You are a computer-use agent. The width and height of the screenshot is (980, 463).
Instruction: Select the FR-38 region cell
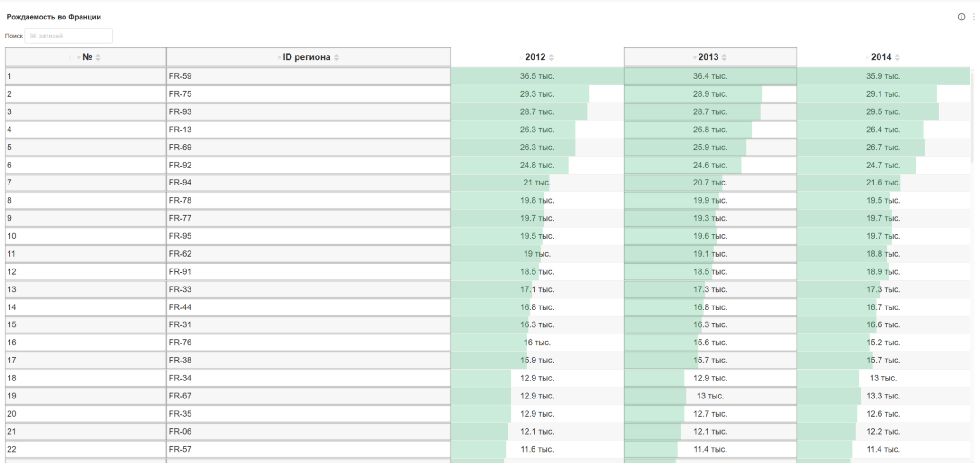(309, 360)
